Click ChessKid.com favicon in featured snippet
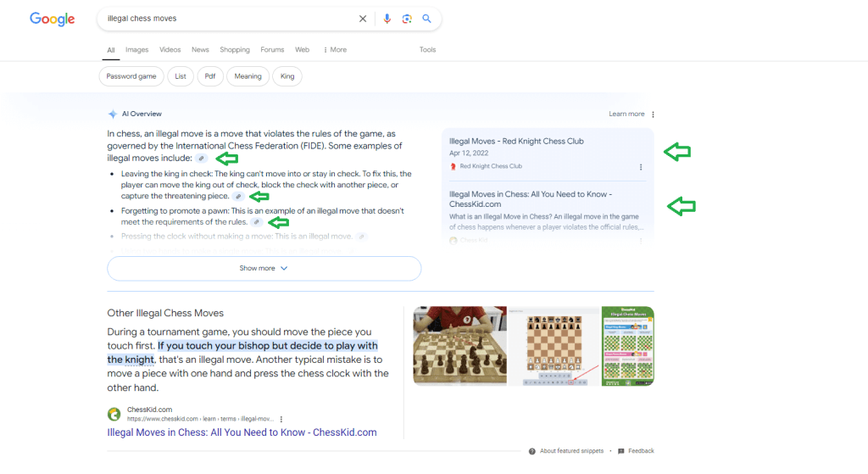The image size is (868, 474). click(114, 414)
